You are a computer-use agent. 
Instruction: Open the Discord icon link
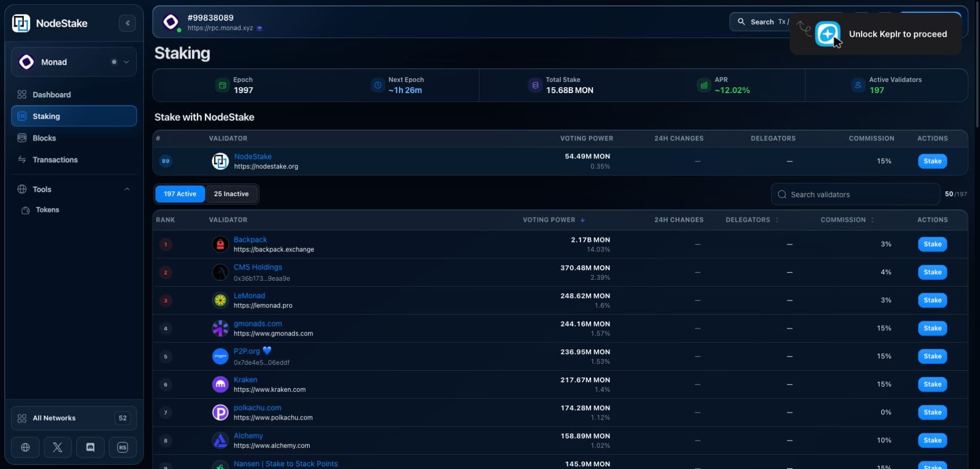point(90,447)
